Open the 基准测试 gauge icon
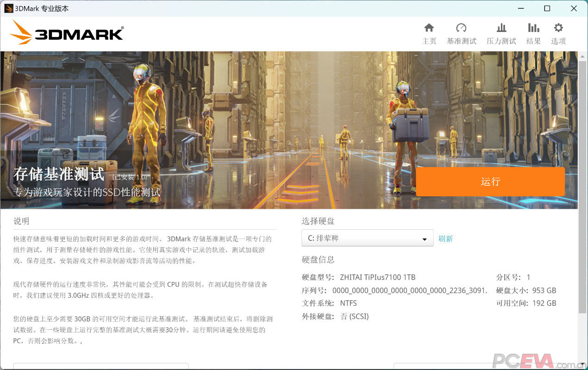Screen dimensions: 588x370 point(461,28)
